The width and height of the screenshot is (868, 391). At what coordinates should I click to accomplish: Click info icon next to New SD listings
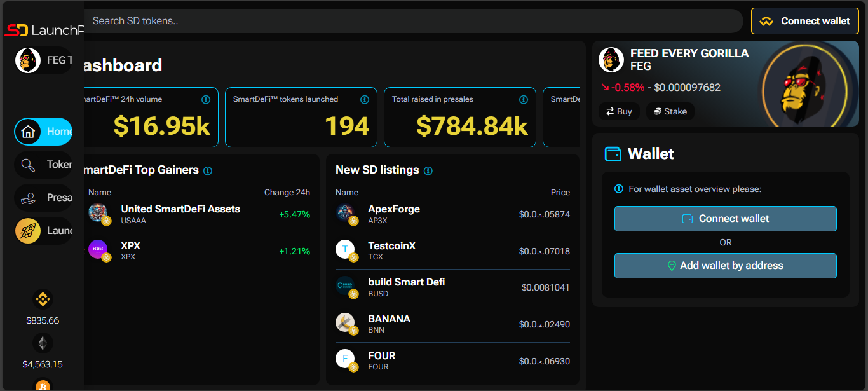pyautogui.click(x=428, y=170)
